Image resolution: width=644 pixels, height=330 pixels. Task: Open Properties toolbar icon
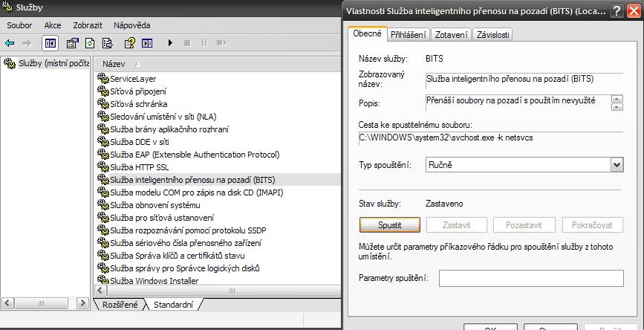point(72,43)
